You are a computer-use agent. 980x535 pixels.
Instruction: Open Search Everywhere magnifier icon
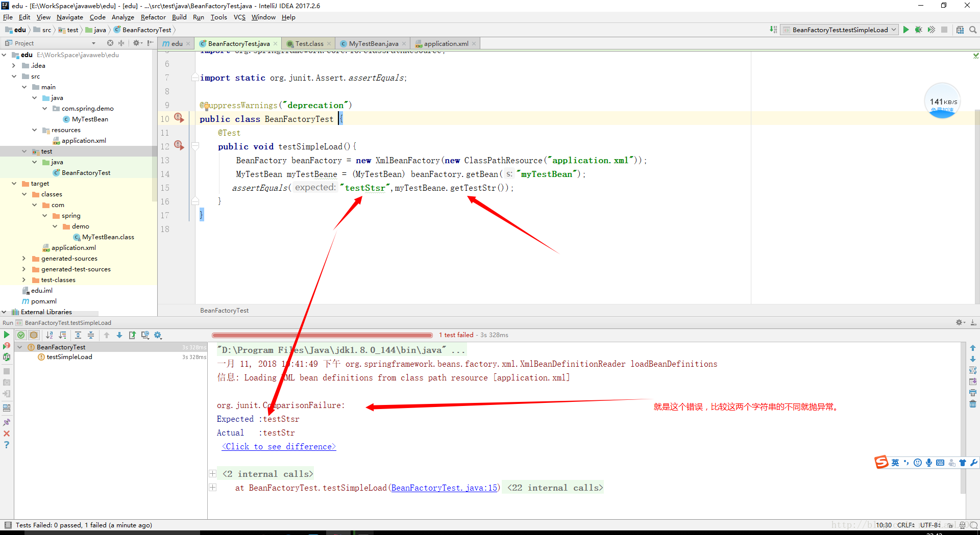(973, 30)
